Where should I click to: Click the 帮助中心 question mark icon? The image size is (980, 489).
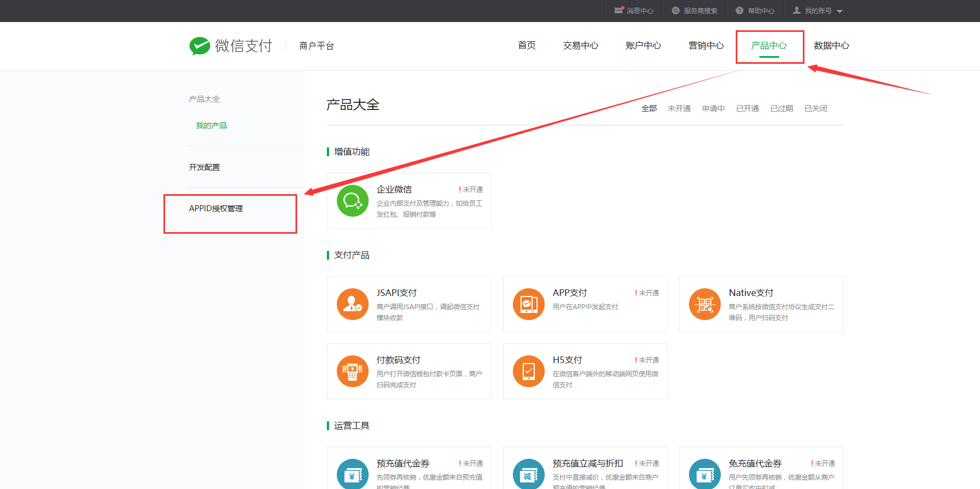pyautogui.click(x=740, y=10)
